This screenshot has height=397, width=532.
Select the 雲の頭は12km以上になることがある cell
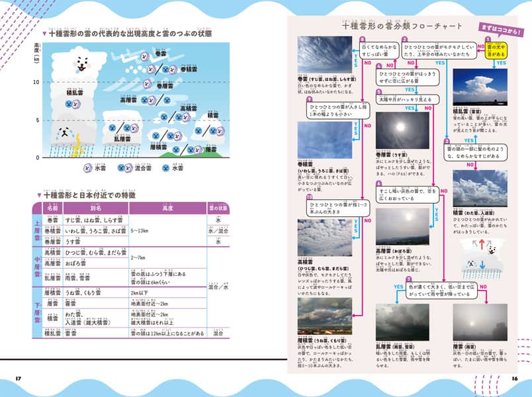[167, 333]
